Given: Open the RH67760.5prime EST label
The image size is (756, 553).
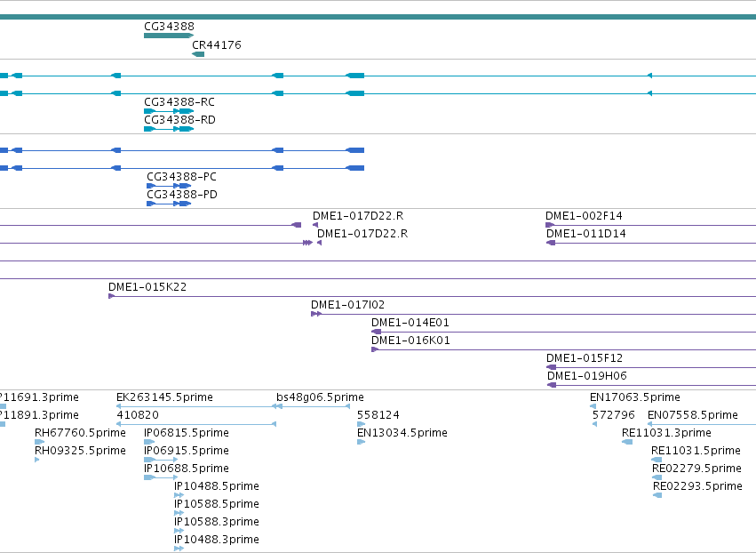Looking at the screenshot, I should point(80,433).
